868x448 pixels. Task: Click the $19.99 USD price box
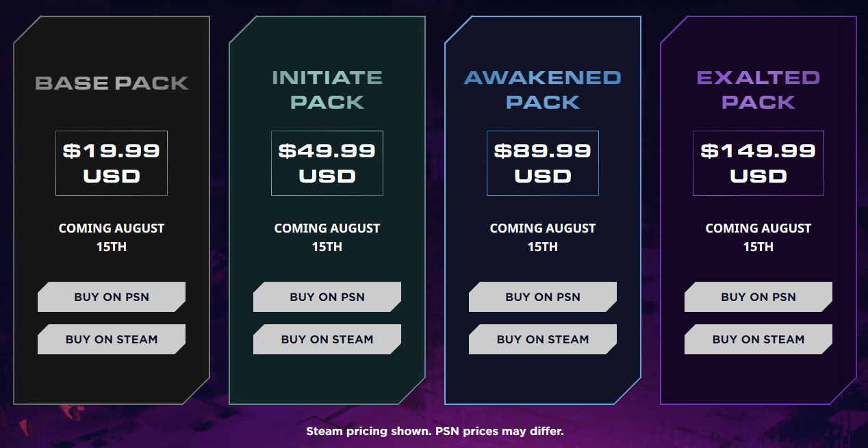112,163
